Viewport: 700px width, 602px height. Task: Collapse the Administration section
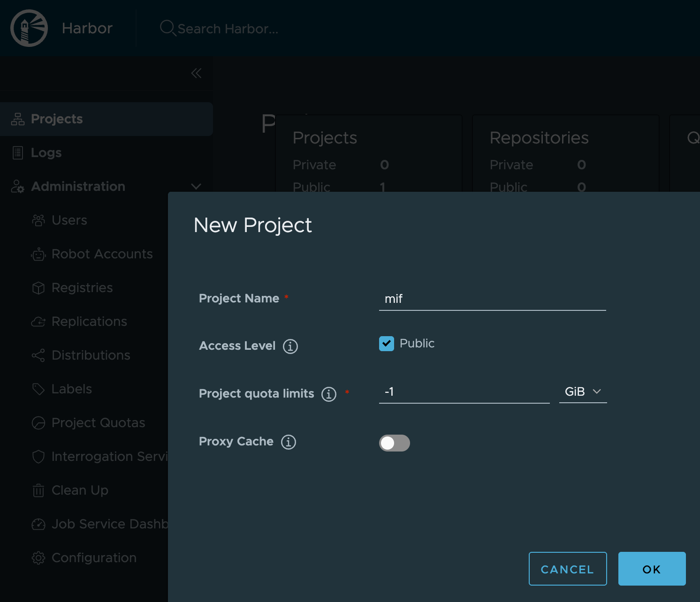point(196,186)
